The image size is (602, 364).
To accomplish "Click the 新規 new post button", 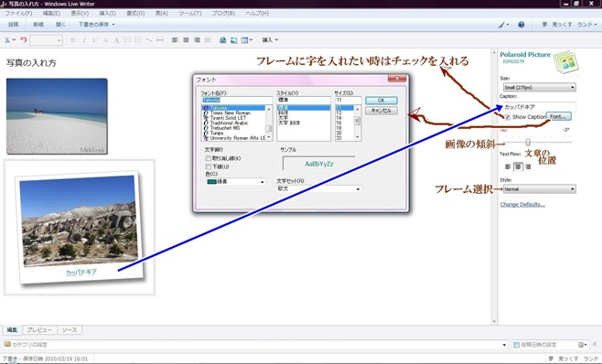I will [x=38, y=25].
